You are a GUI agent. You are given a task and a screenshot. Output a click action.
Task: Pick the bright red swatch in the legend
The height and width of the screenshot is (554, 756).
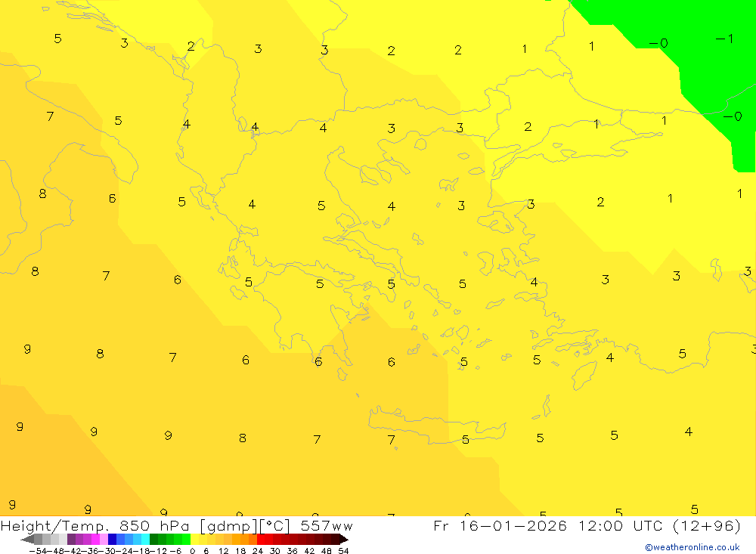tap(261, 540)
